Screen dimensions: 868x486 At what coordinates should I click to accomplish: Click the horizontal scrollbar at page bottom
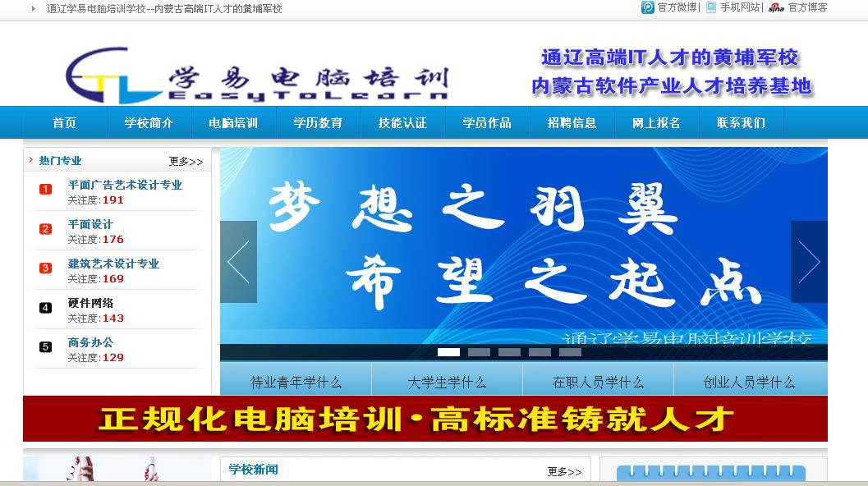click(x=434, y=484)
